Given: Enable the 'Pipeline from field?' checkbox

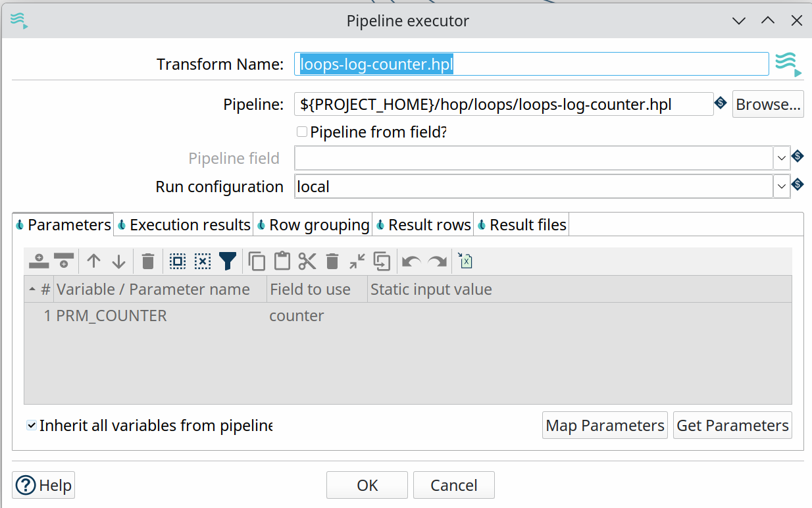Looking at the screenshot, I should [302, 132].
